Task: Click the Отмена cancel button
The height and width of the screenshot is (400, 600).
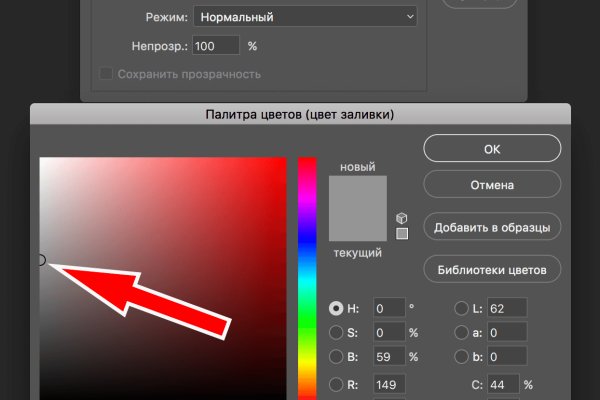Action: coord(491,185)
